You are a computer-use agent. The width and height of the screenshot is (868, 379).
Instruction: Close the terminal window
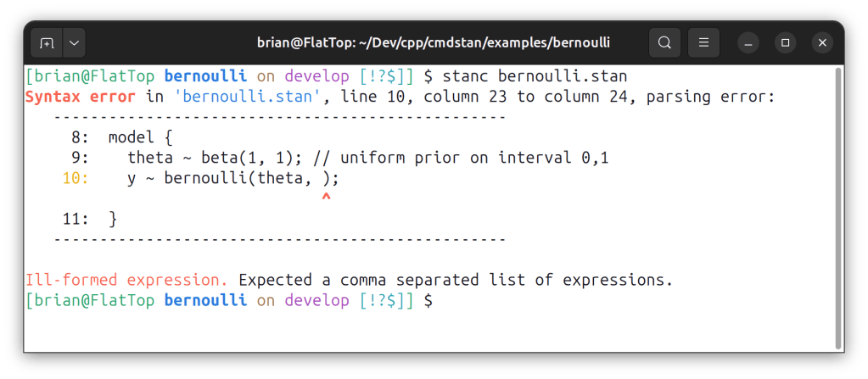pos(822,42)
